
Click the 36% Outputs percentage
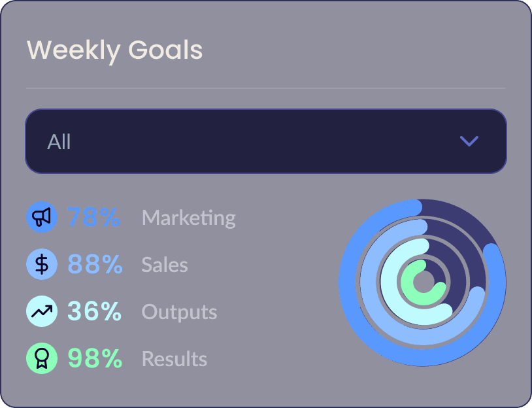click(x=94, y=312)
